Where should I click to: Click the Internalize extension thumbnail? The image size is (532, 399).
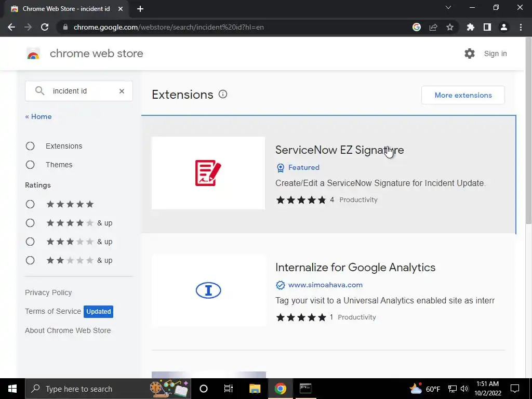pos(209,290)
